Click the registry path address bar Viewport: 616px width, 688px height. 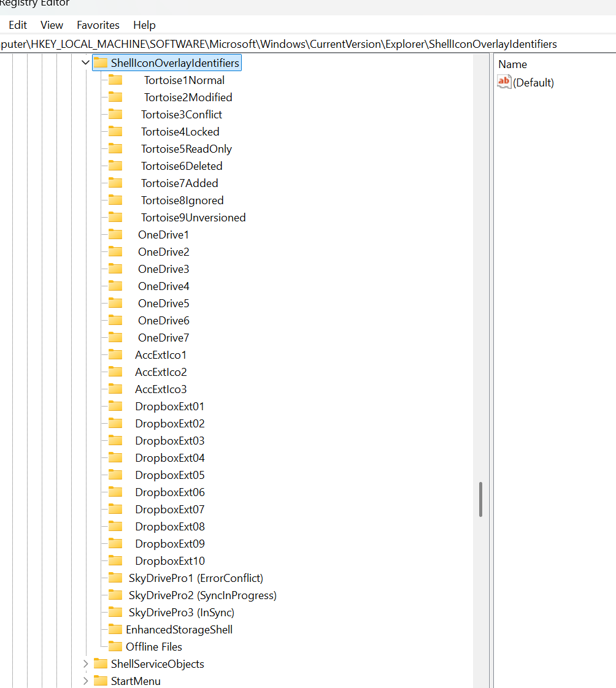[307, 44]
